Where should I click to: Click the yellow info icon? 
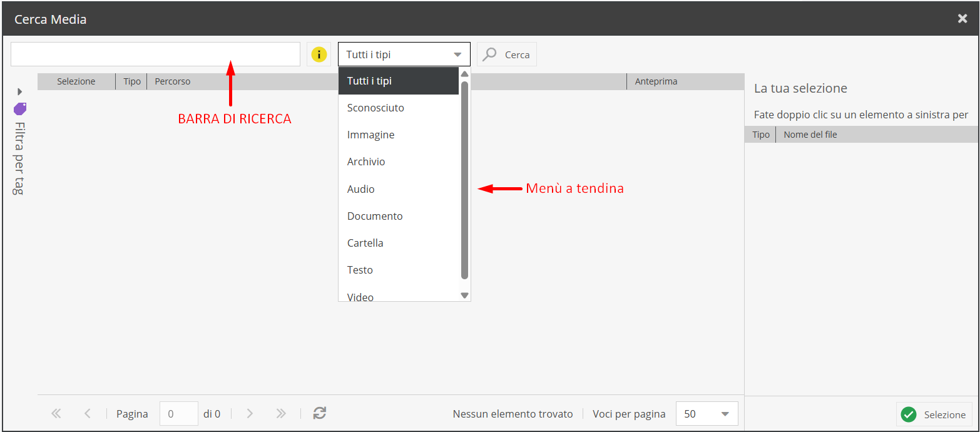[x=319, y=54]
